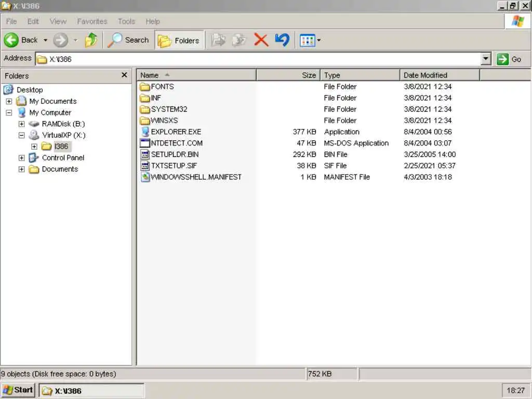Click the MS-DOS Application type cell
Image resolution: width=532 pixels, height=399 pixels.
coord(356,143)
